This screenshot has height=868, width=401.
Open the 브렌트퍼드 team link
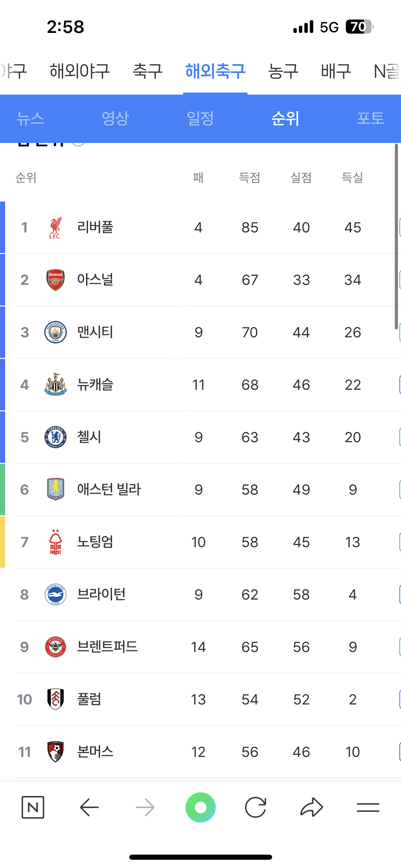coord(107,647)
